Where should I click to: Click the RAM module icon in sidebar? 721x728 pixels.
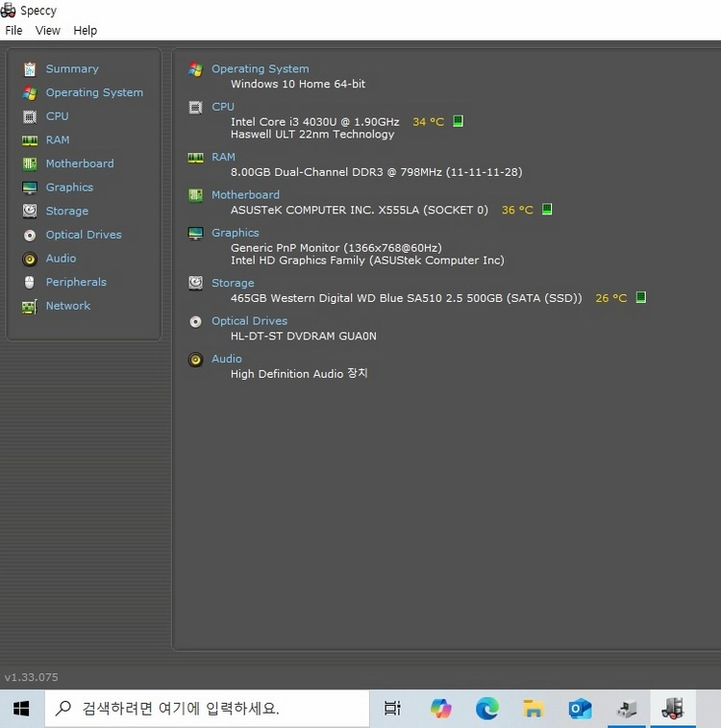point(30,140)
